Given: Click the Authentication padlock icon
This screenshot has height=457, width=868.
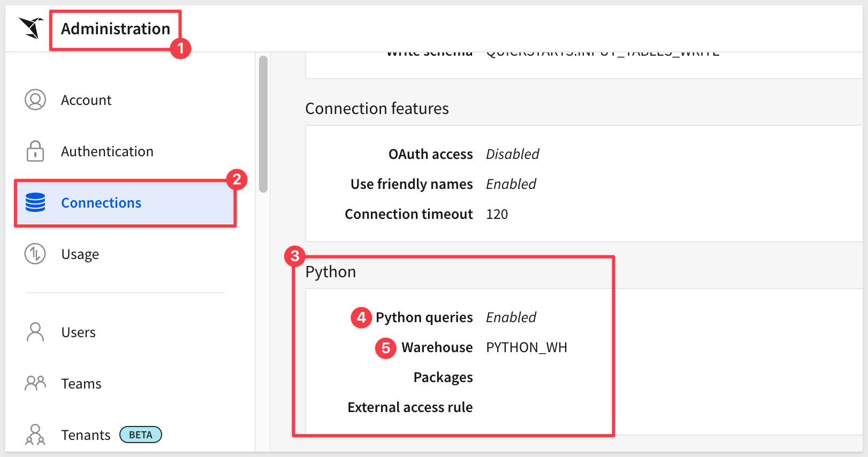Looking at the screenshot, I should coord(35,151).
